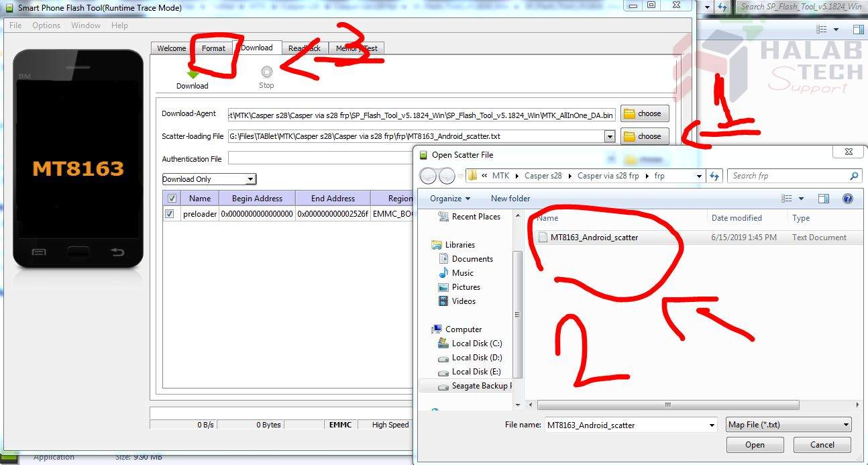The image size is (868, 465).
Task: Open Local Disk (C:)
Action: coord(470,344)
